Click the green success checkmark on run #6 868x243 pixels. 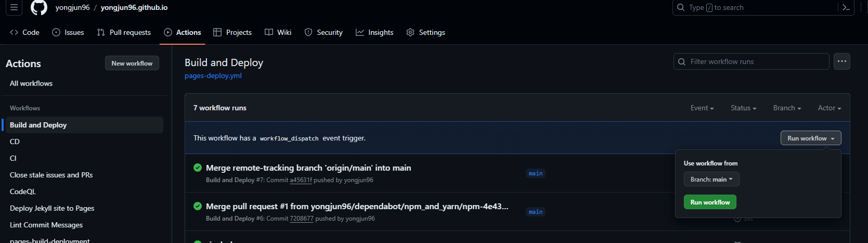[x=198, y=206]
